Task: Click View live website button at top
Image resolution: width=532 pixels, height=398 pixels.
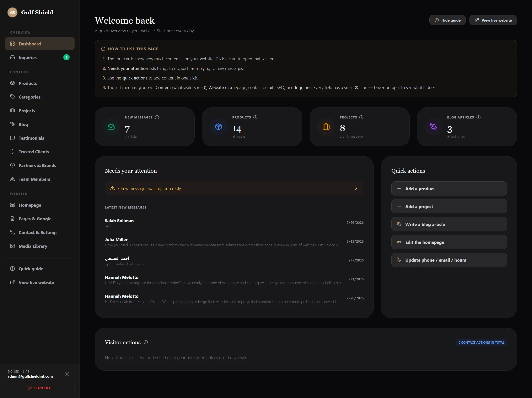Action: pos(493,20)
